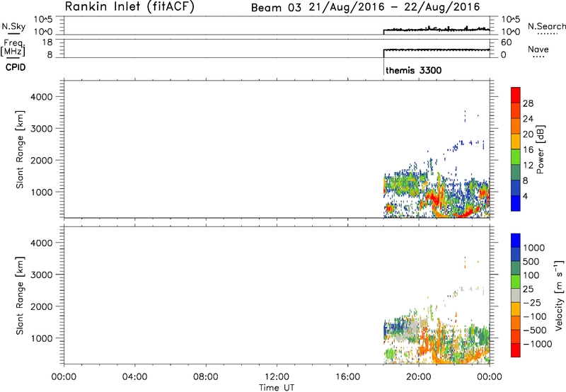Click the 'Time UT' axis label

click(x=277, y=387)
